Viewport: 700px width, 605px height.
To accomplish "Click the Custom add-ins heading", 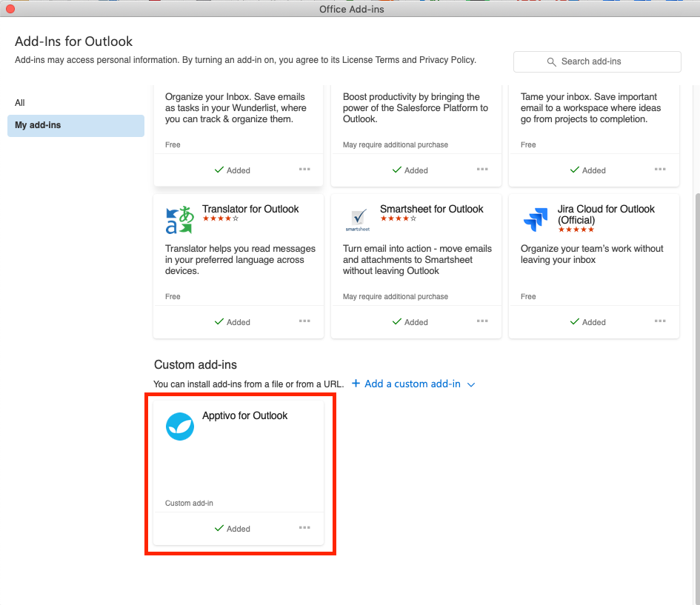I will pos(195,364).
